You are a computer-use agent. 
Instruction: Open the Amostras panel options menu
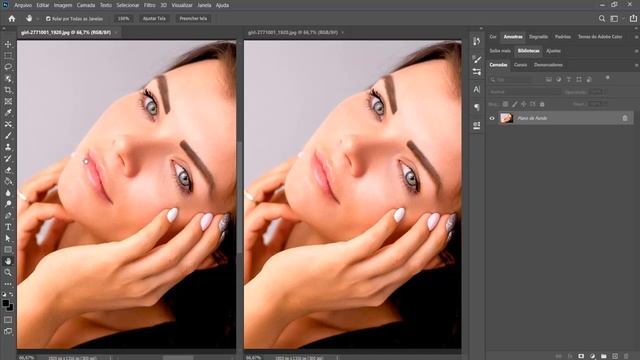636,37
